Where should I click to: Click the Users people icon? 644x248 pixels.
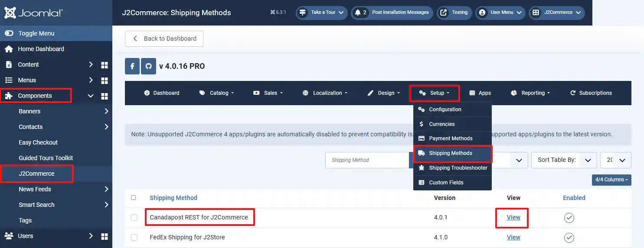tap(9, 236)
